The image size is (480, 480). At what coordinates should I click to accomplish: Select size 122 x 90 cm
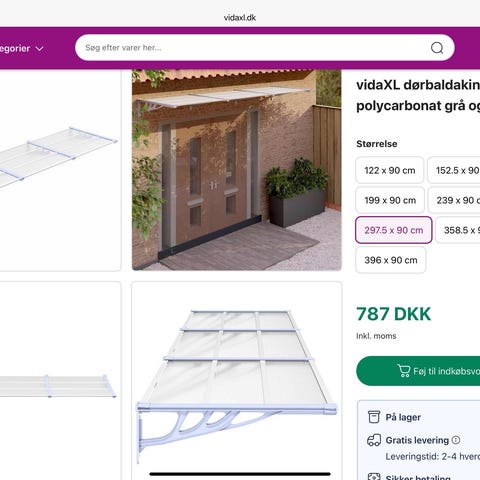pos(390,170)
